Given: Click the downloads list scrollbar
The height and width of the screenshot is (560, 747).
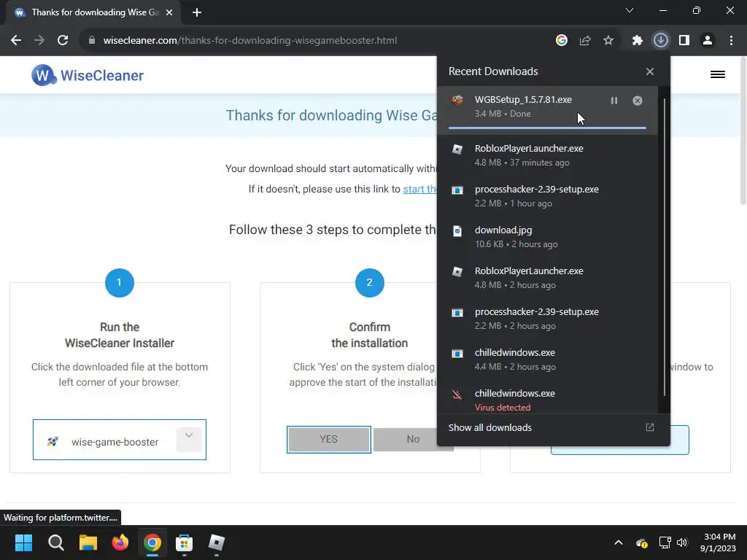Looking at the screenshot, I should (x=664, y=246).
